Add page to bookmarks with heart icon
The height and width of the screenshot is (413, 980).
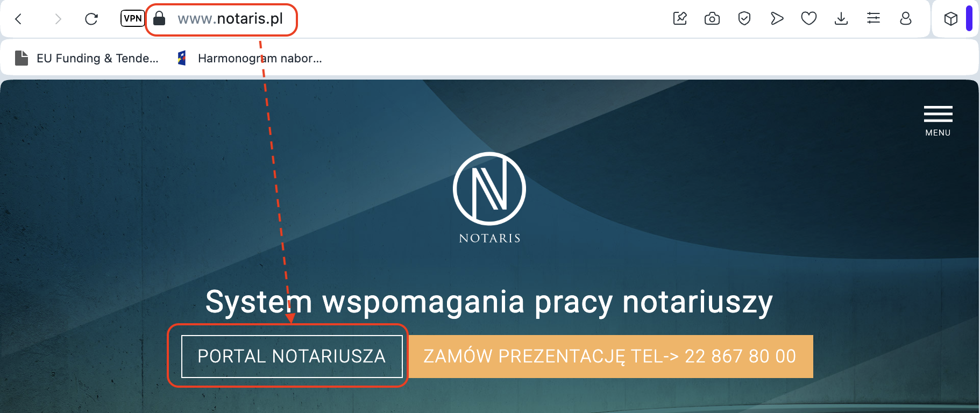coord(809,19)
